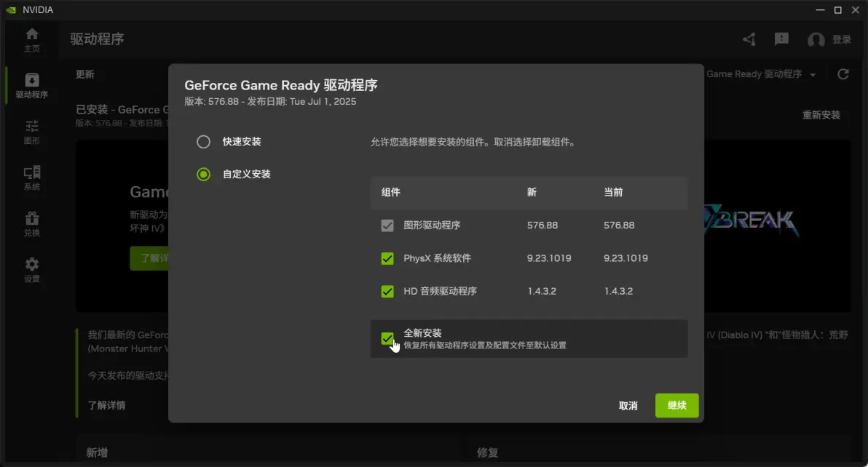
Task: Click 继续 button
Action: [x=677, y=406]
